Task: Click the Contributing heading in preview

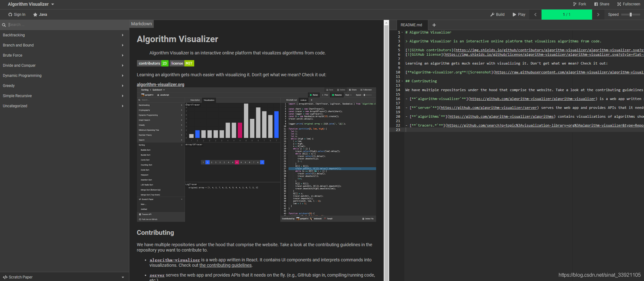Action: [155, 233]
